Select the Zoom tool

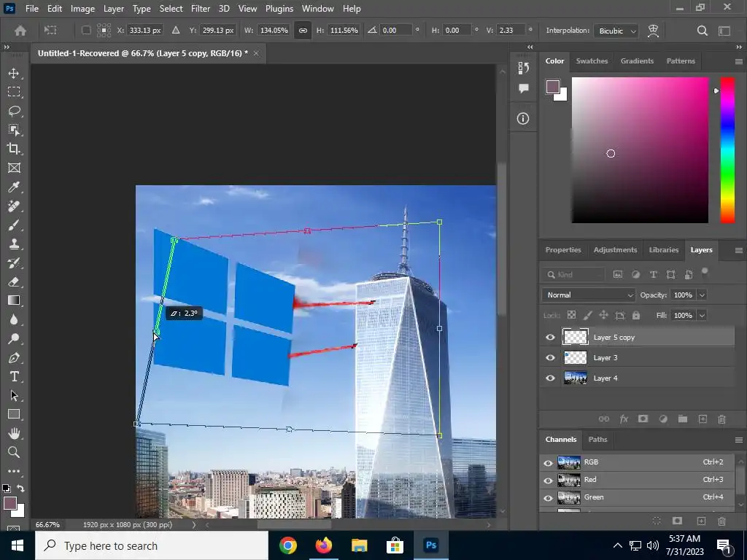pos(14,452)
